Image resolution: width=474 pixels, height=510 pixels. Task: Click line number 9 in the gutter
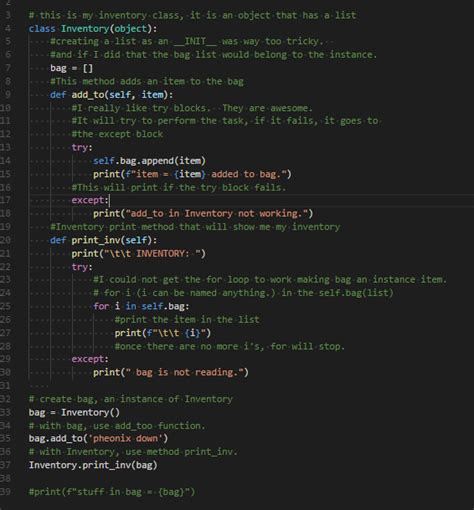click(7, 95)
